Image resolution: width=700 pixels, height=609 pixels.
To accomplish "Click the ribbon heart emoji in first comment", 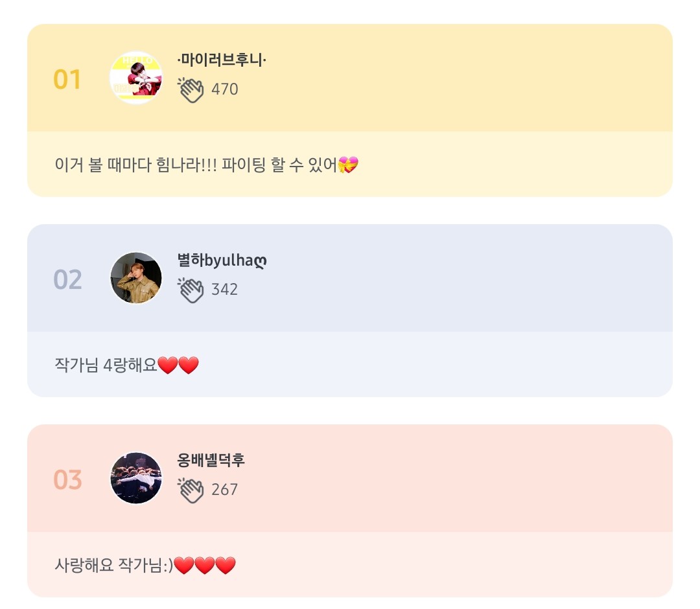I will 348,165.
